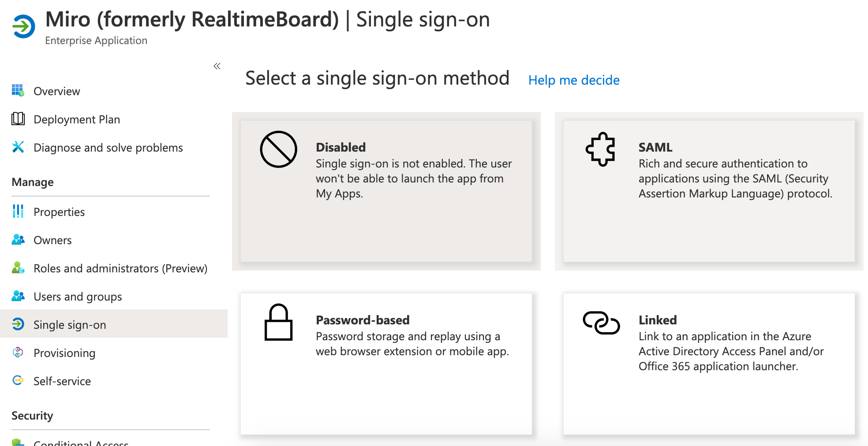868x446 pixels.
Task: Click the Linked chain icon
Action: (x=601, y=323)
